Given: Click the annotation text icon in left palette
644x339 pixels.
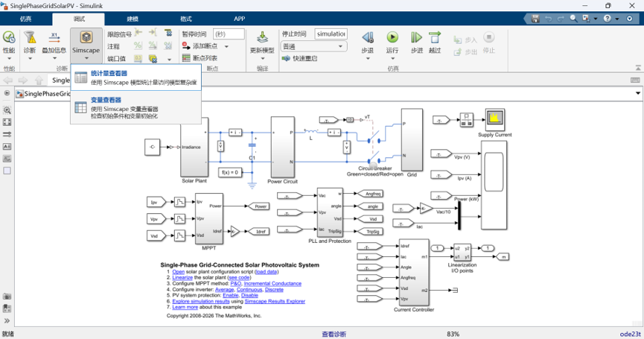Looking at the screenshot, I should click(x=7, y=147).
